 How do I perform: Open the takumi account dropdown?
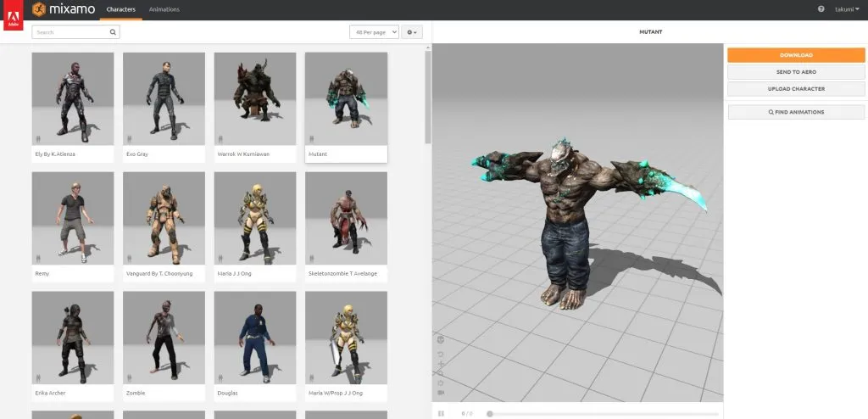tap(847, 9)
